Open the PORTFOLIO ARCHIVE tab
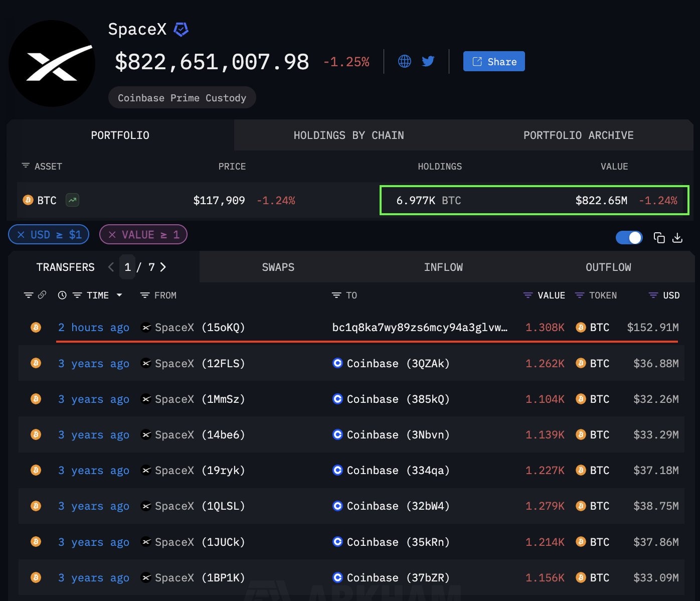 click(579, 135)
